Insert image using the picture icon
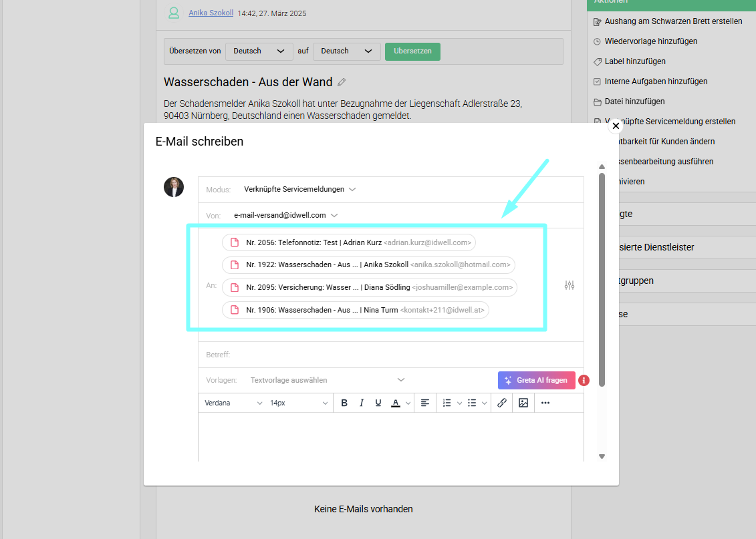Image resolution: width=756 pixels, height=539 pixels. point(523,403)
